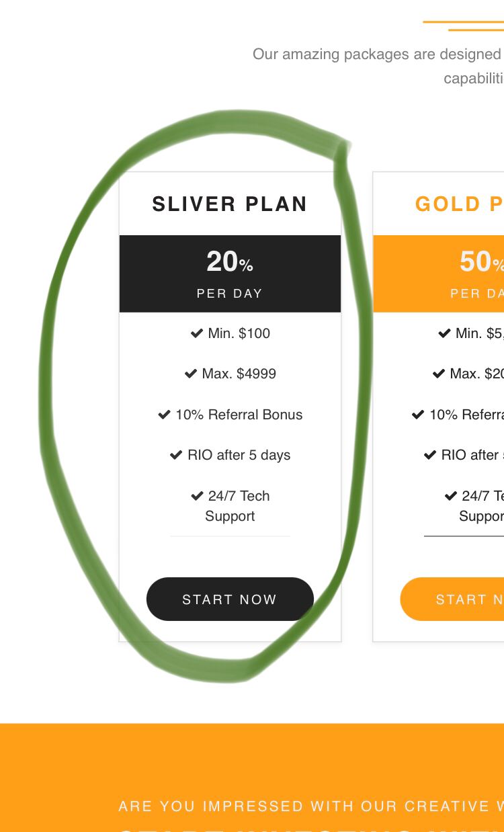Click Gold plan Max. checkmark icon
Screen dimensions: 504x832
[x=439, y=374]
